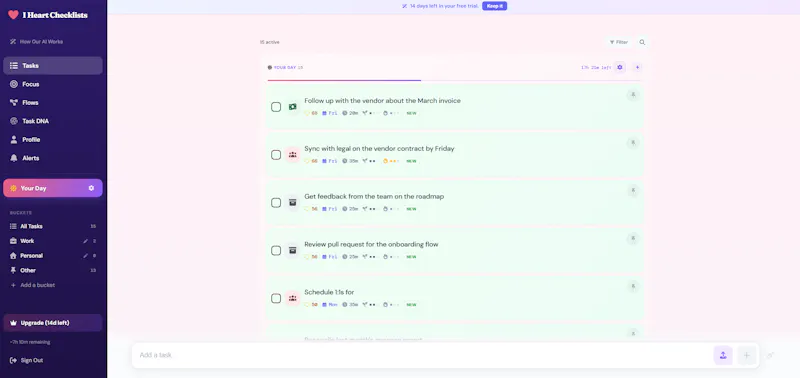This screenshot has height=378, width=800.
Task: Open the Review pull request for onboarding flow task
Action: (x=371, y=244)
